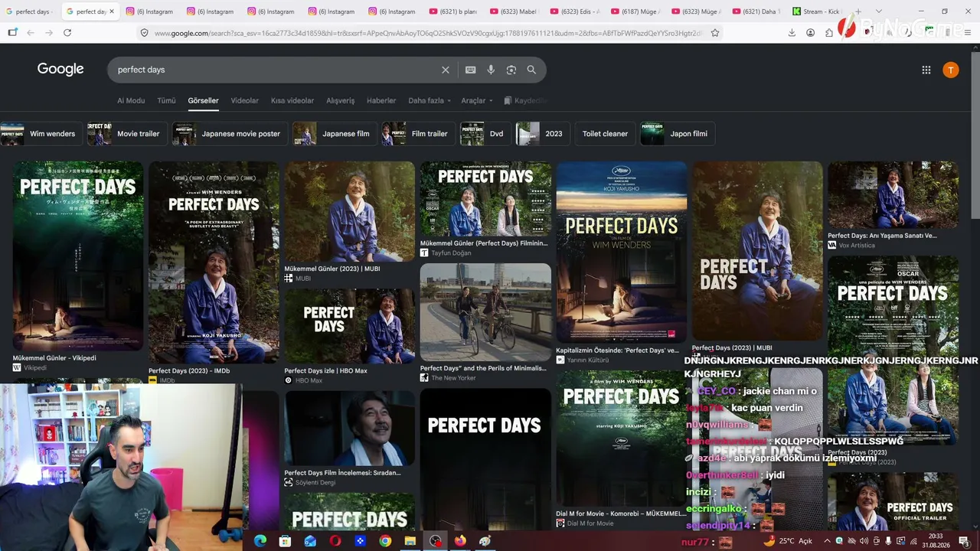
Task: Open Firefox from the taskbar
Action: pyautogui.click(x=460, y=541)
